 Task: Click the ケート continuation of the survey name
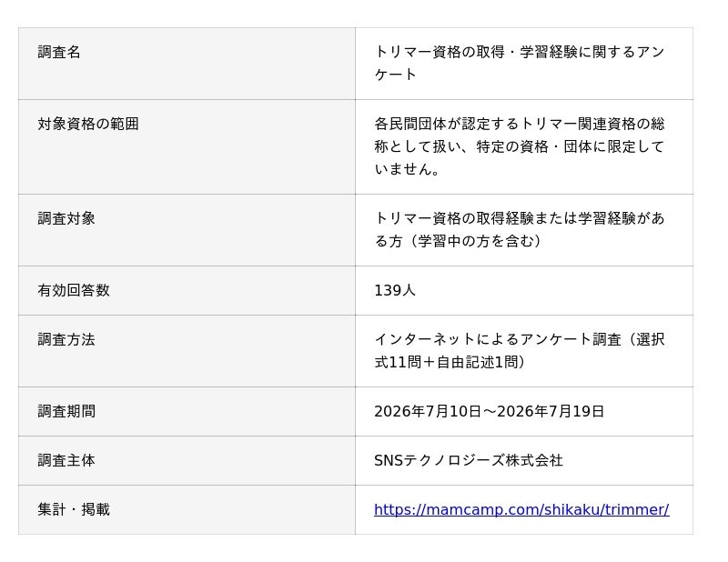[395, 75]
